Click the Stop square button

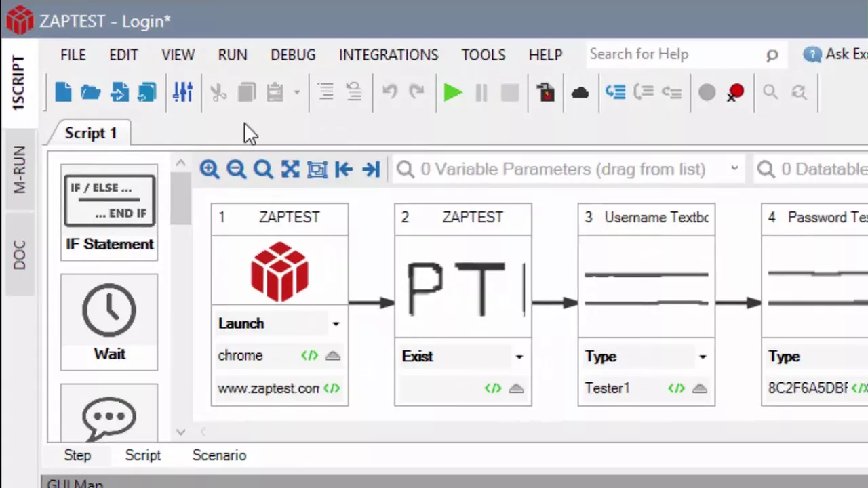(x=510, y=93)
